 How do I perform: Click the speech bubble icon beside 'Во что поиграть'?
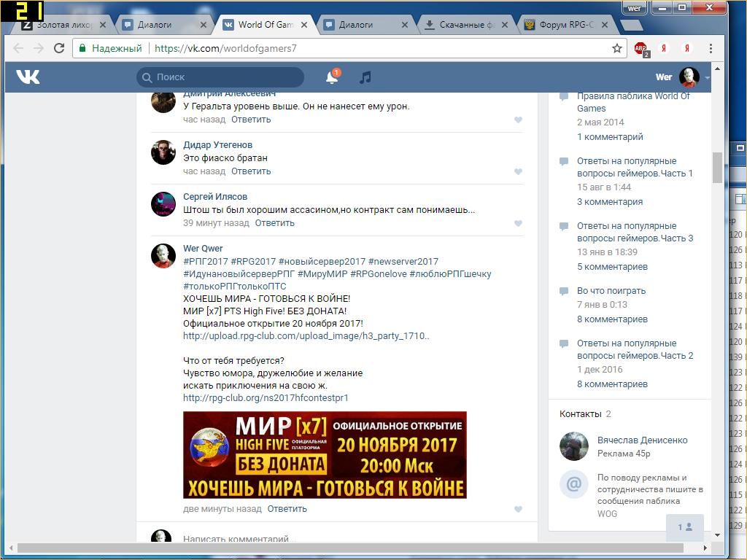click(x=564, y=291)
